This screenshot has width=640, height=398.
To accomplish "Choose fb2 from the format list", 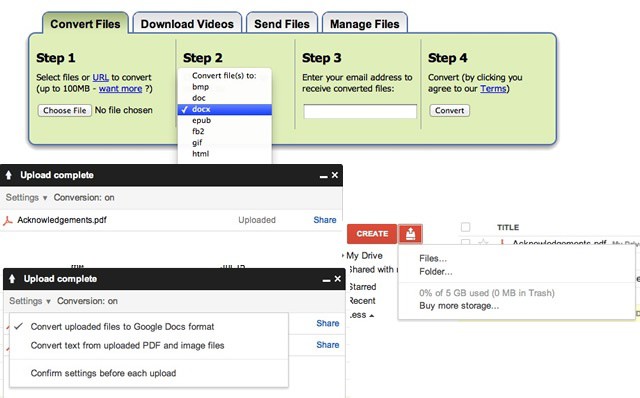I will [224, 131].
